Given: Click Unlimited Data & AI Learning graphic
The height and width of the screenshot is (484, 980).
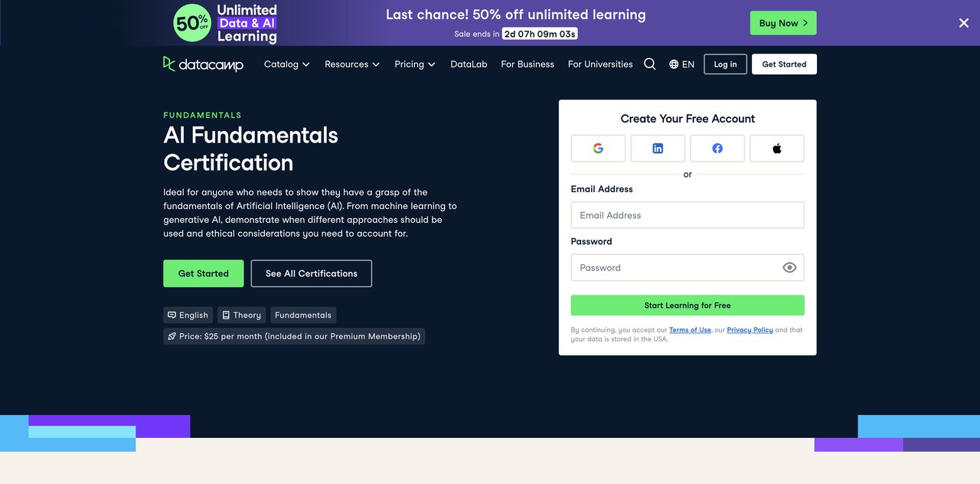Looking at the screenshot, I should (247, 23).
